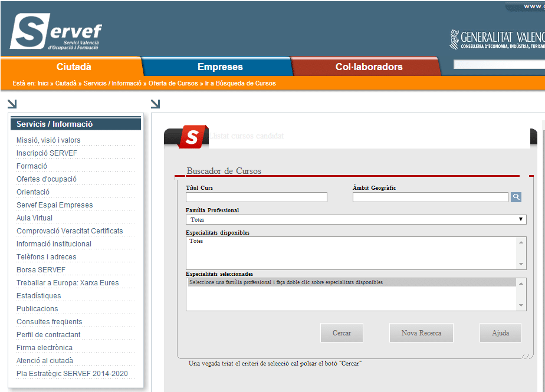Image resolution: width=545 pixels, height=392 pixels.
Task: Click the Àmbit Geogràfic input field
Action: pos(430,197)
